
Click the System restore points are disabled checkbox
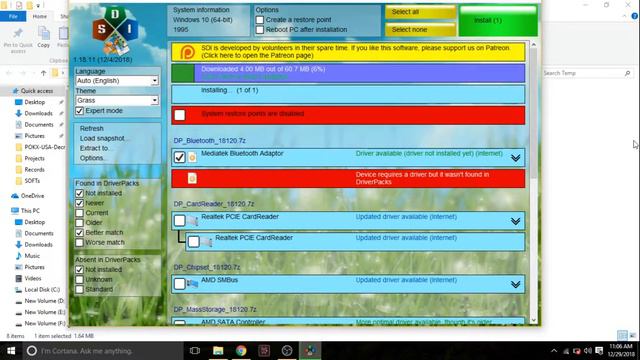coord(180,115)
